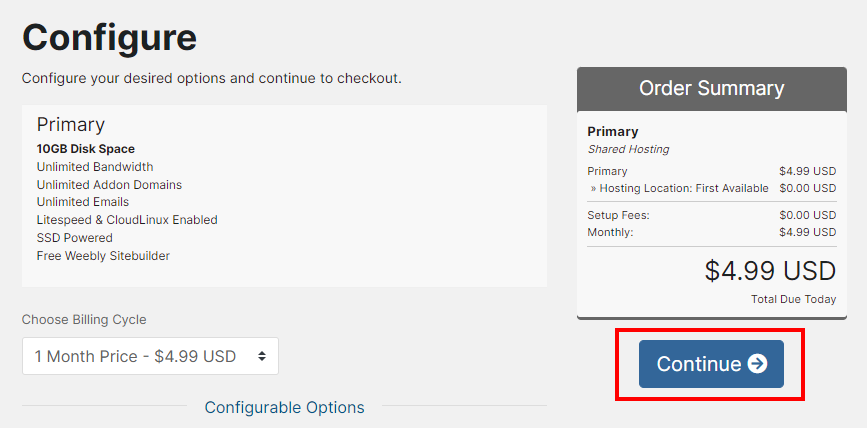Click the Primary plan title in details panel
Image resolution: width=867 pixels, height=428 pixels.
pos(71,125)
